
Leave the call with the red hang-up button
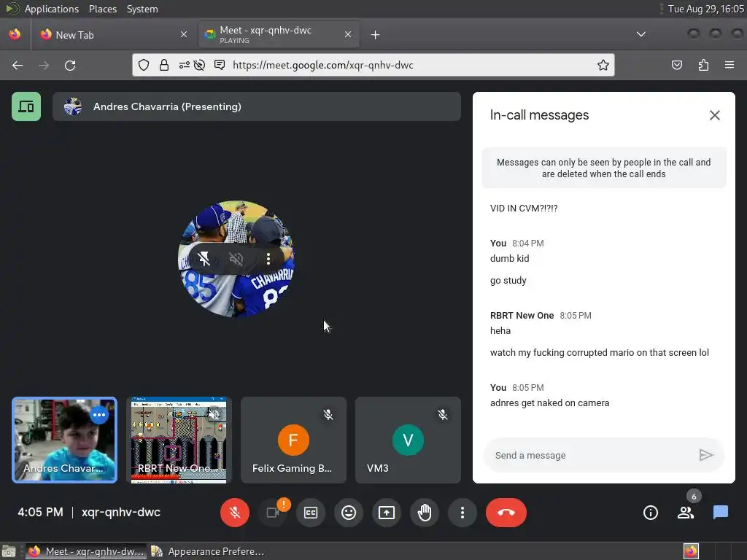click(x=506, y=513)
